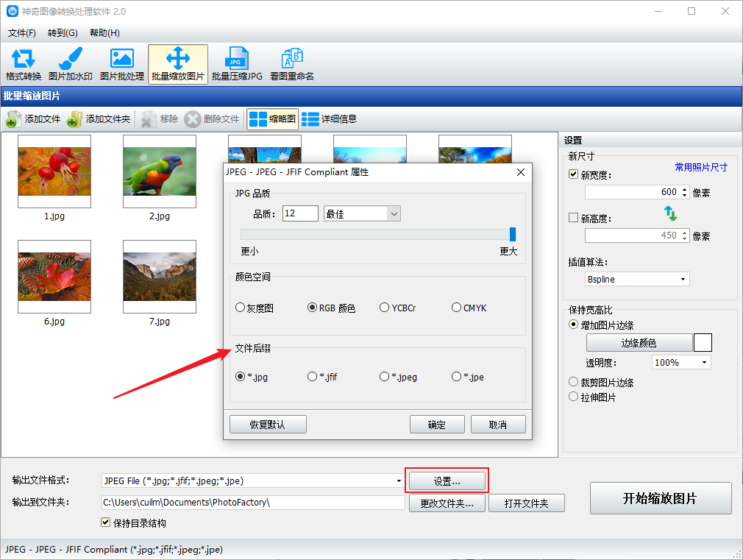Click the 品质 value input field
Viewport: 743px width, 560px height.
point(300,213)
